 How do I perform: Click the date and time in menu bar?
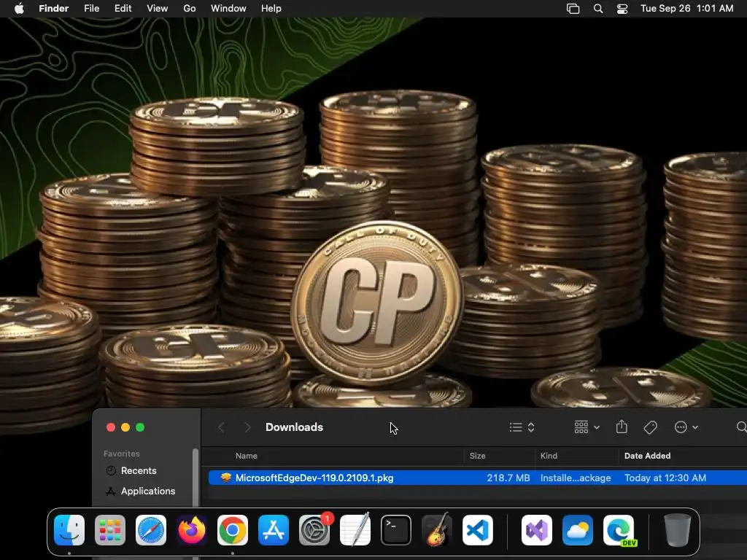coord(686,9)
